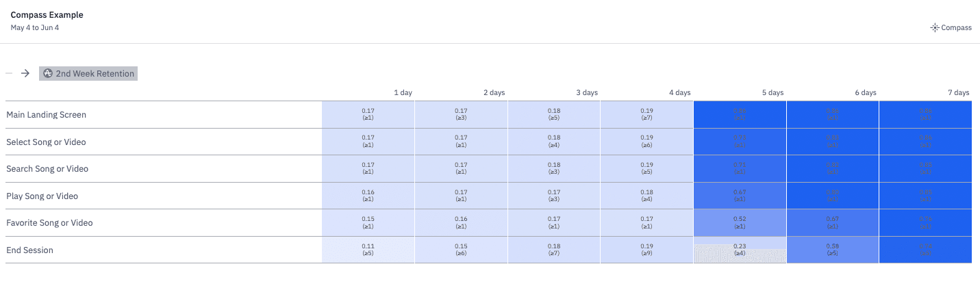Open the 2nd Week Retention chip
Screen dimensions: 980x288
[95, 73]
